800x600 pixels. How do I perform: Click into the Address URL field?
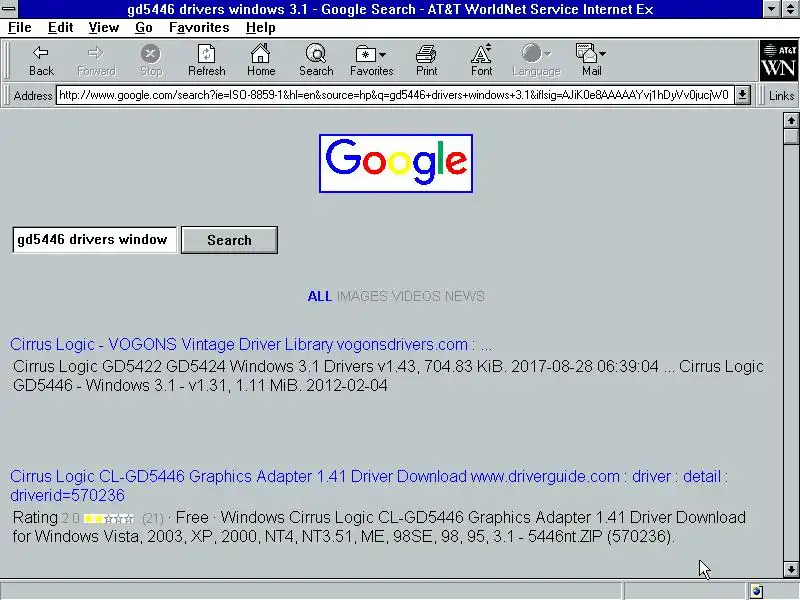click(x=395, y=95)
